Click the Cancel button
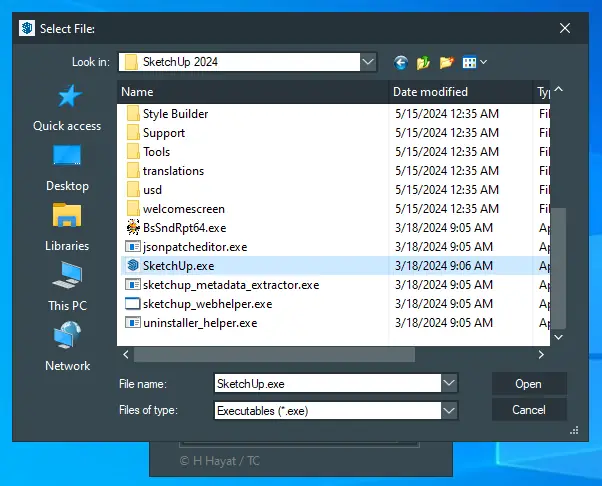 tap(529, 410)
